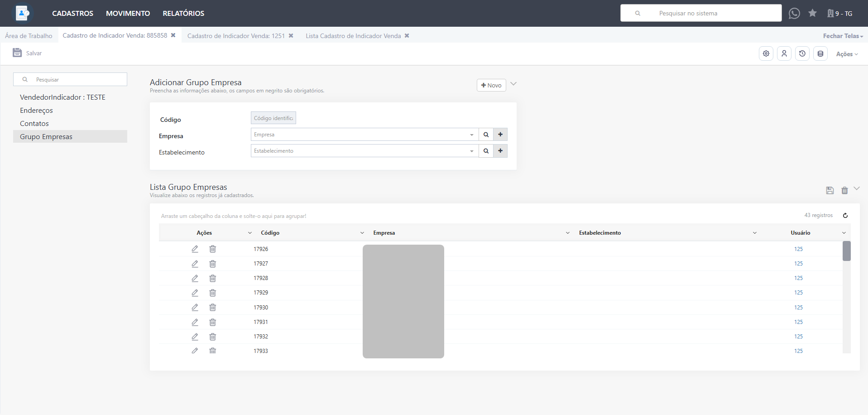The height and width of the screenshot is (415, 868).
Task: Edit record 17927 with pencil icon
Action: (195, 263)
